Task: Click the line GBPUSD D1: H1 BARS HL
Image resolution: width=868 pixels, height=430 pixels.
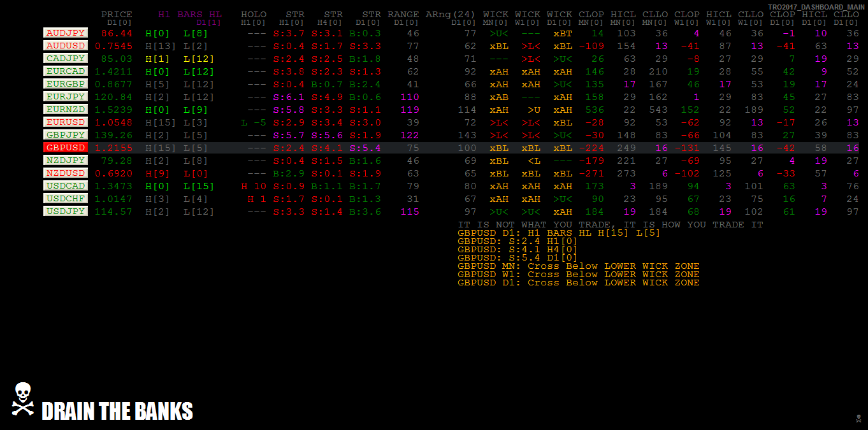Action: coord(559,233)
